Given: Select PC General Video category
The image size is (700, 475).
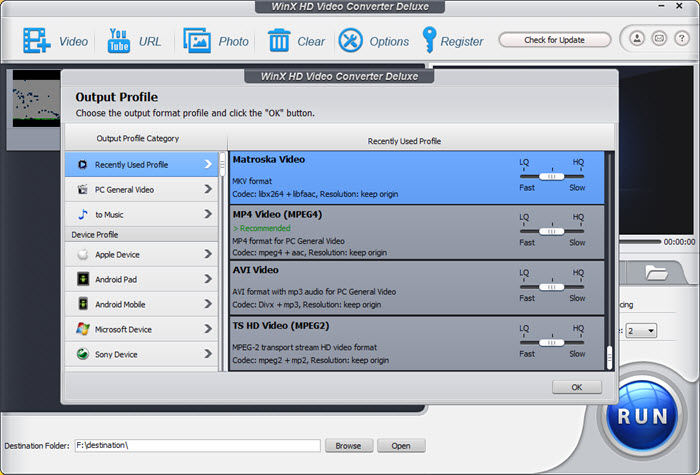Looking at the screenshot, I should [x=142, y=189].
